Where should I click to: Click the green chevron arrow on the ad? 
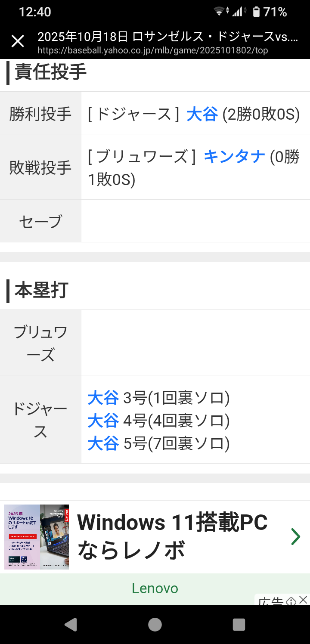[295, 537]
